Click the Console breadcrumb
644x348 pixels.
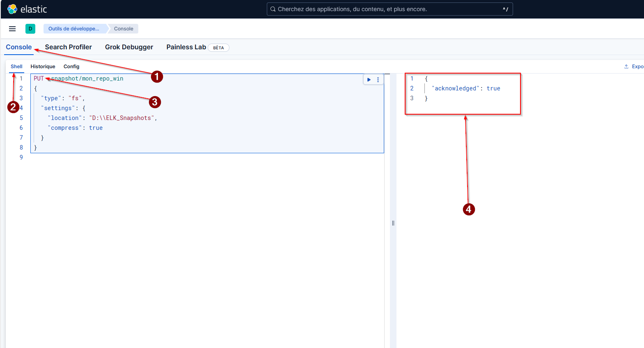(x=124, y=29)
